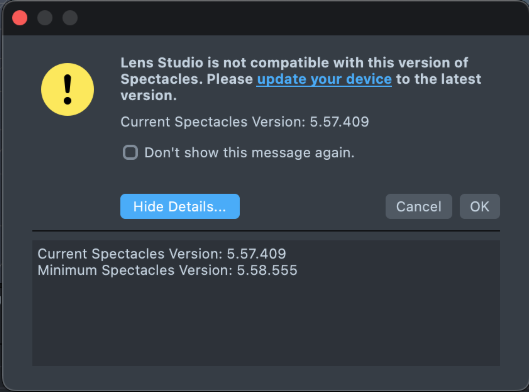Click the bold Lens Studio compatibility heading
Screen dimensions: 529x392
click(x=301, y=79)
